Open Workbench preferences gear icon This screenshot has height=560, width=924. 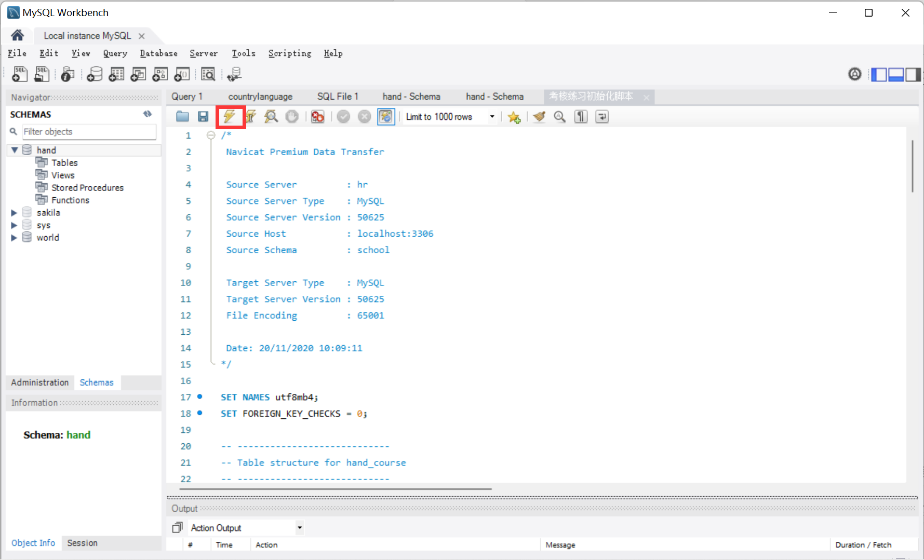click(854, 74)
